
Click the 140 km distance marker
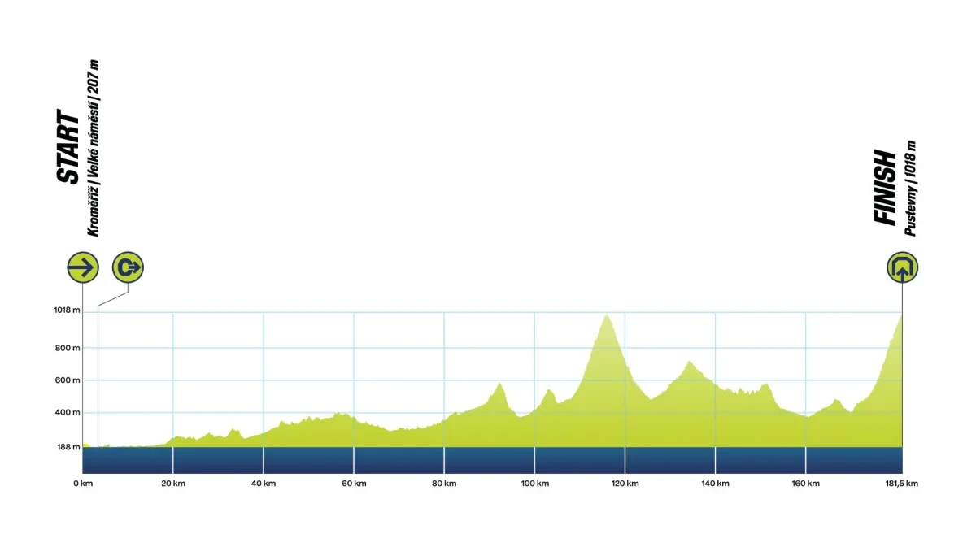pyautogui.click(x=714, y=484)
